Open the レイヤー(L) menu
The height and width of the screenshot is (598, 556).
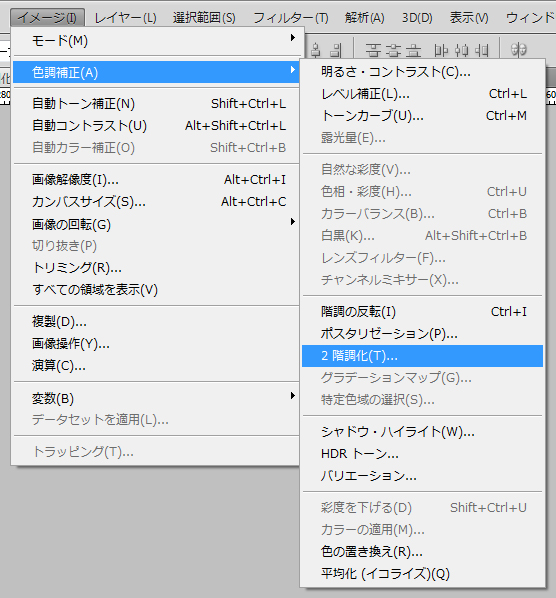125,18
